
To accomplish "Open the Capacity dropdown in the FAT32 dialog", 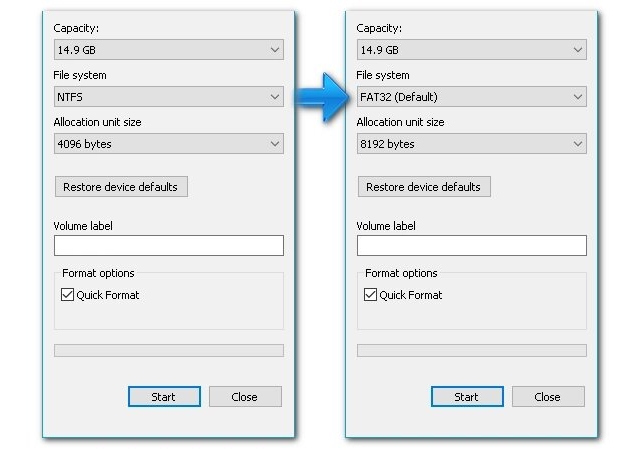I will pos(471,50).
